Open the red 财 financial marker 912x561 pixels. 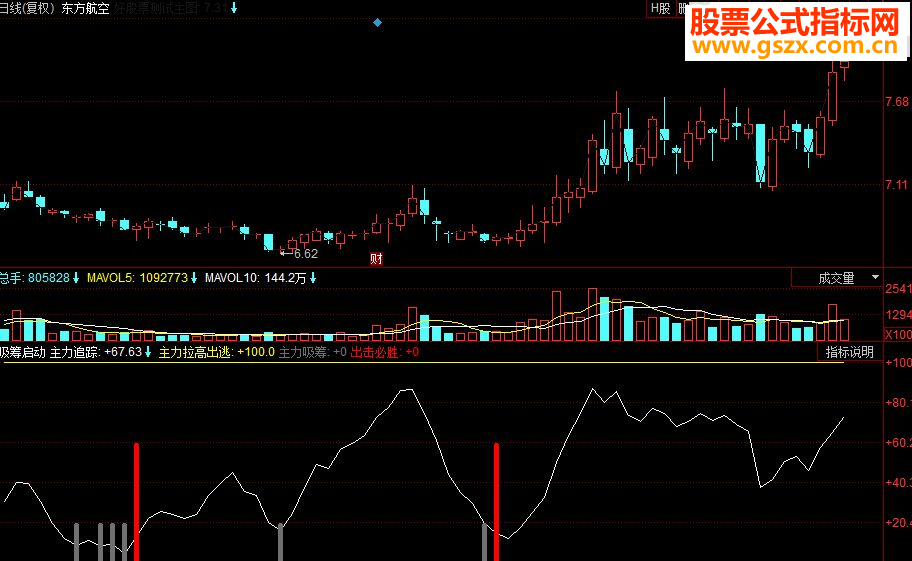point(376,259)
